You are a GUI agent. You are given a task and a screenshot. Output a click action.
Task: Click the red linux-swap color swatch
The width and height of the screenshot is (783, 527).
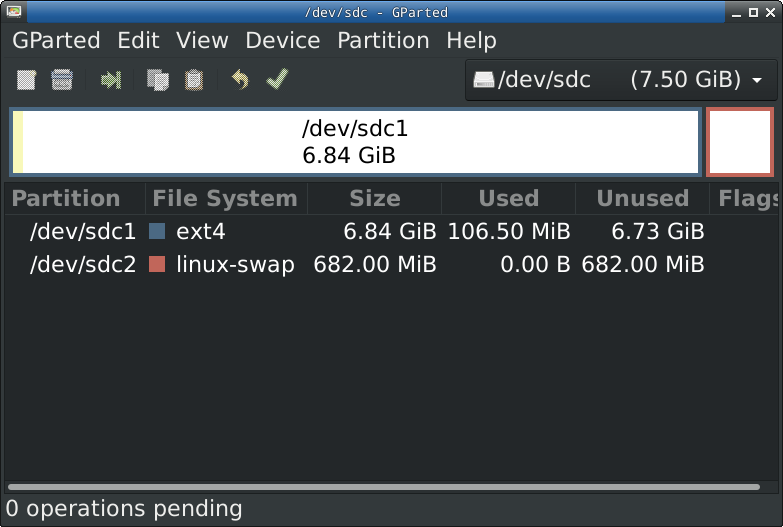[157, 264]
